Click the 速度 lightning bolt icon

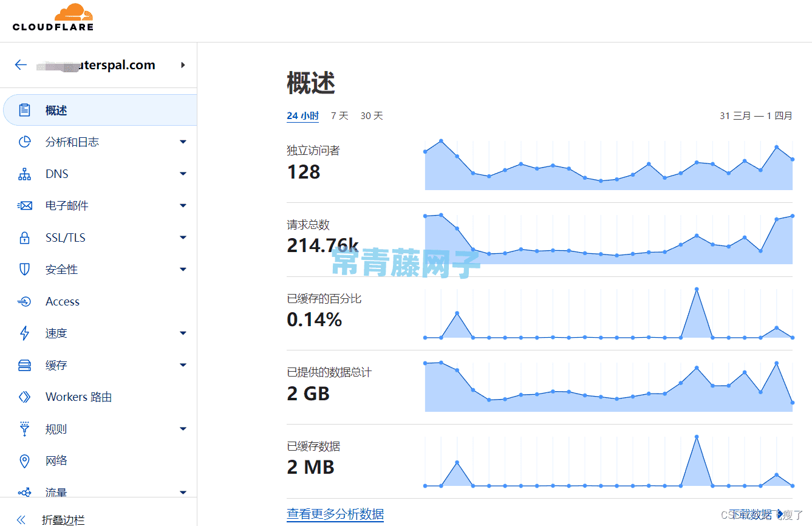[x=24, y=333]
